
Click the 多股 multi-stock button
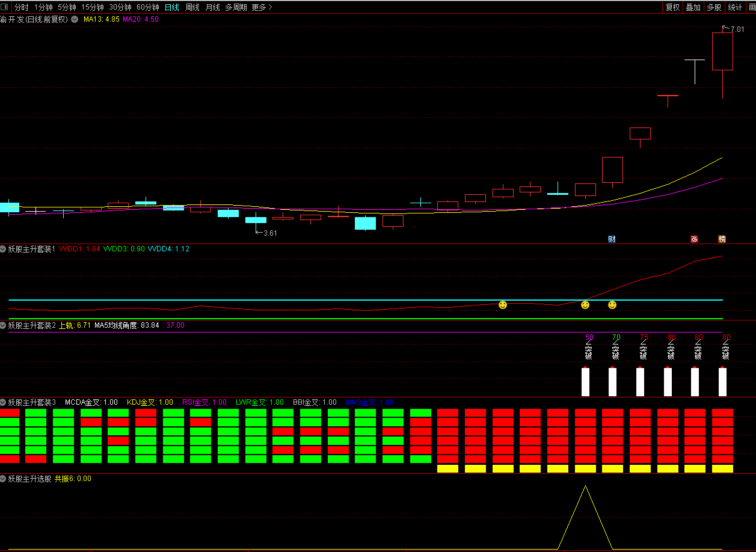click(714, 7)
